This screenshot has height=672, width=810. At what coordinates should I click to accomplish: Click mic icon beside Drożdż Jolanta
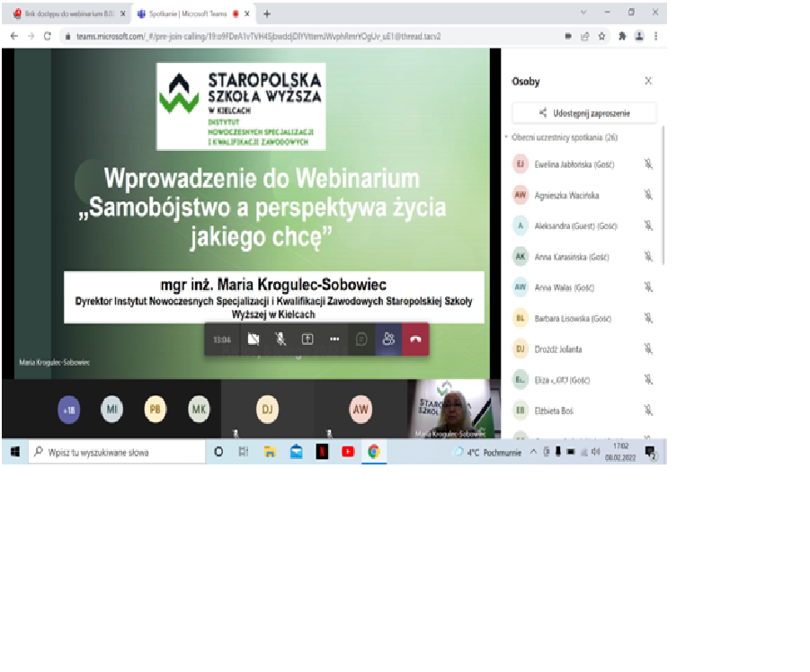pyautogui.click(x=648, y=349)
